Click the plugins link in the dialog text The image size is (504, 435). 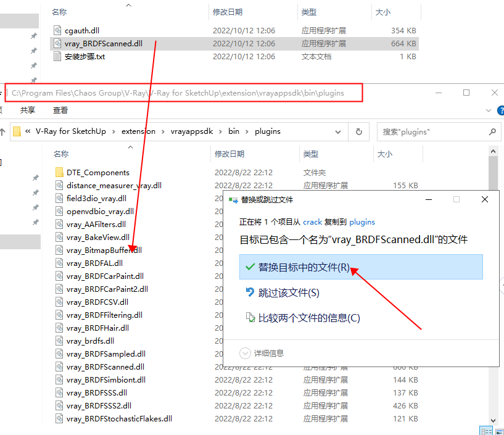pyautogui.click(x=362, y=222)
